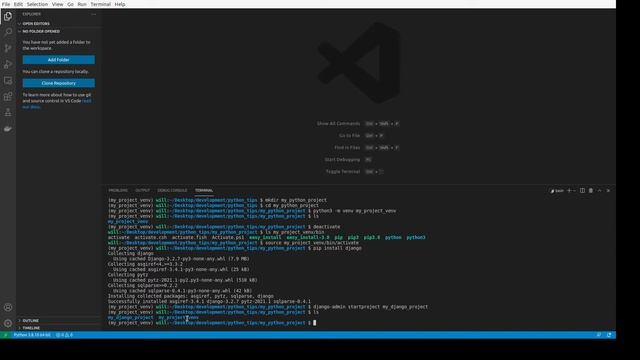Screen dimensions: 640x360
Task: Open the launch profile dropdown beside plus
Action: pyautogui.click(x=574, y=191)
